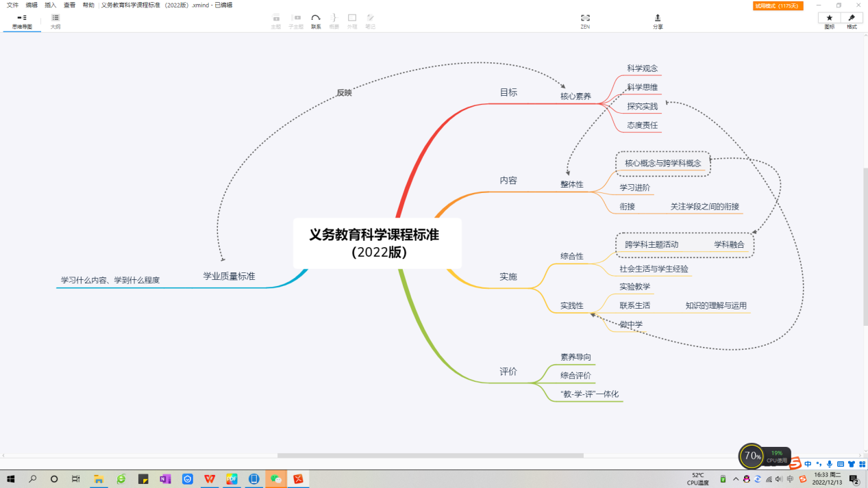Viewport: 868px width, 488px height.
Task: Select the 整体性 subtopic
Action: click(572, 185)
